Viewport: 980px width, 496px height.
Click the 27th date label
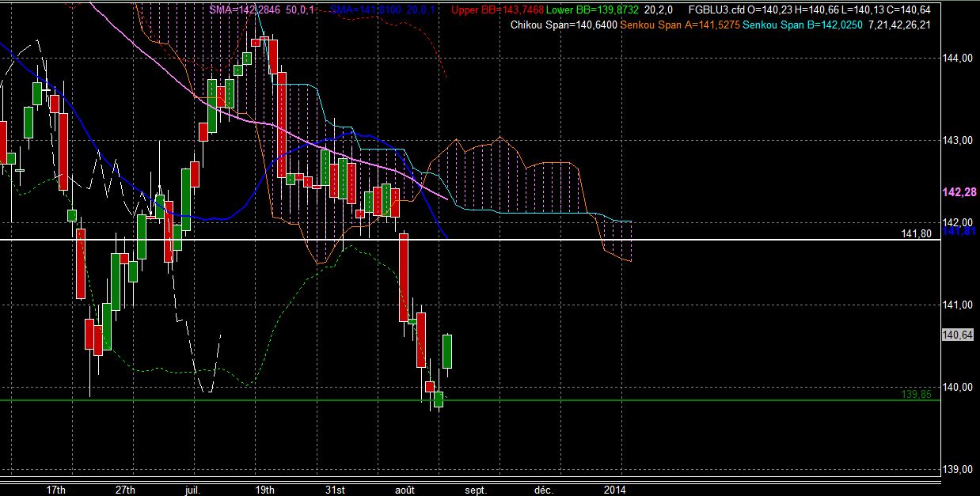click(126, 490)
